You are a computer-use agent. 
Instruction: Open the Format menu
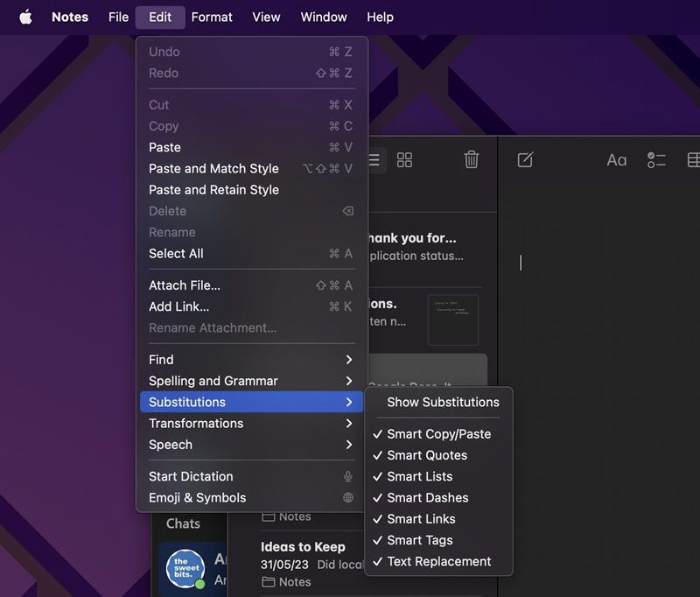click(212, 17)
